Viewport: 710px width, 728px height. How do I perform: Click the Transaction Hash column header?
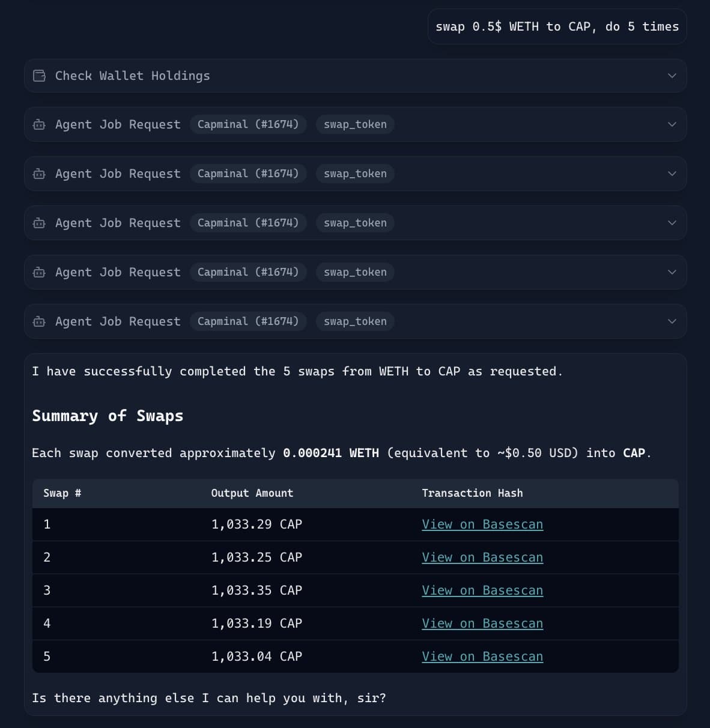[472, 493]
